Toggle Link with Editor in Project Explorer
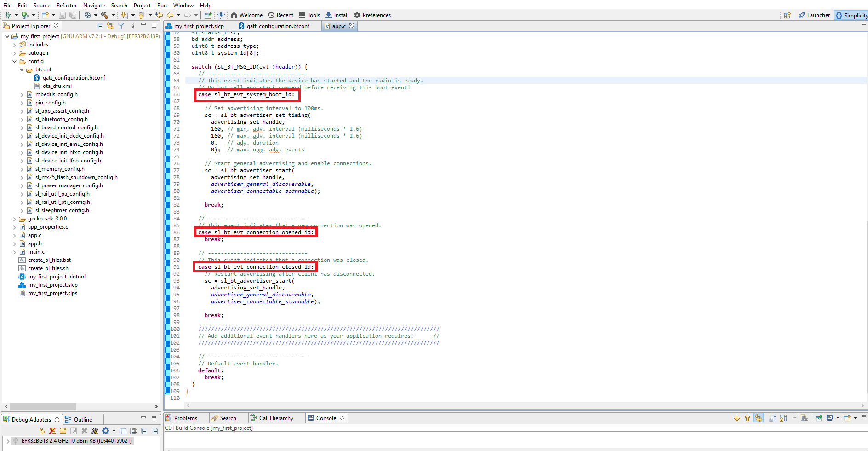The width and height of the screenshot is (868, 451). [x=110, y=26]
